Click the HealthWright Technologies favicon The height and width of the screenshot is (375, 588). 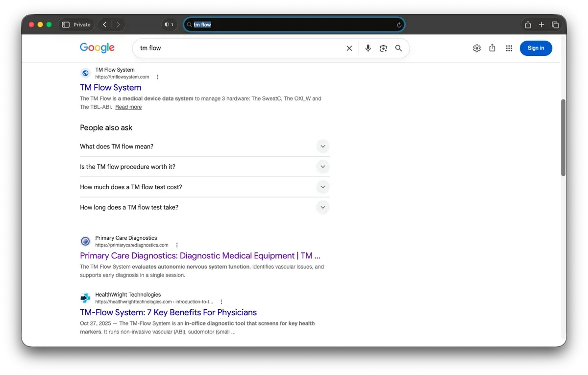click(85, 298)
